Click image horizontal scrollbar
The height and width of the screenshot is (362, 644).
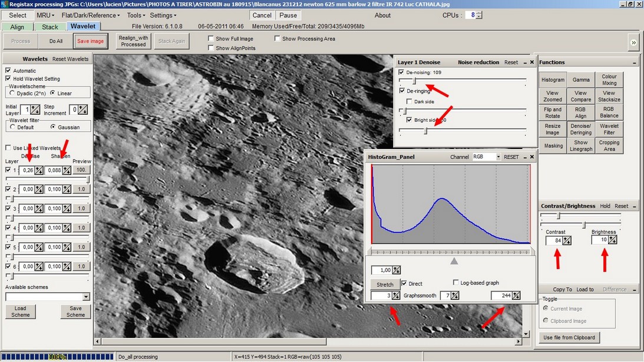308,341
